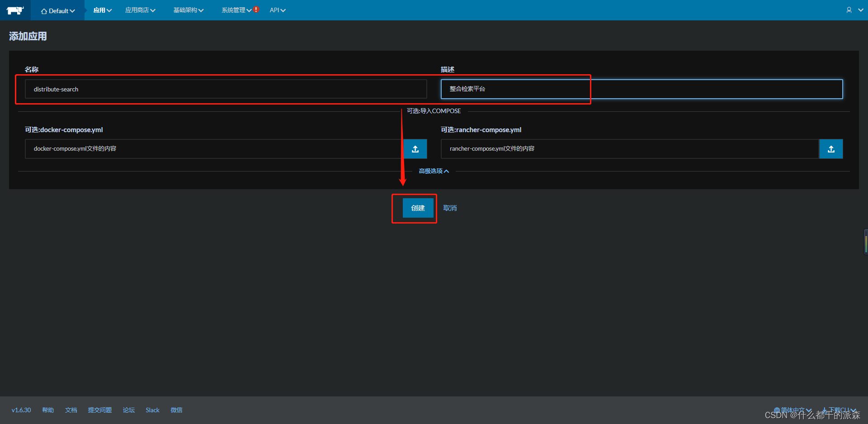868x424 pixels.
Task: Open the Default environment dropdown
Action: [58, 10]
